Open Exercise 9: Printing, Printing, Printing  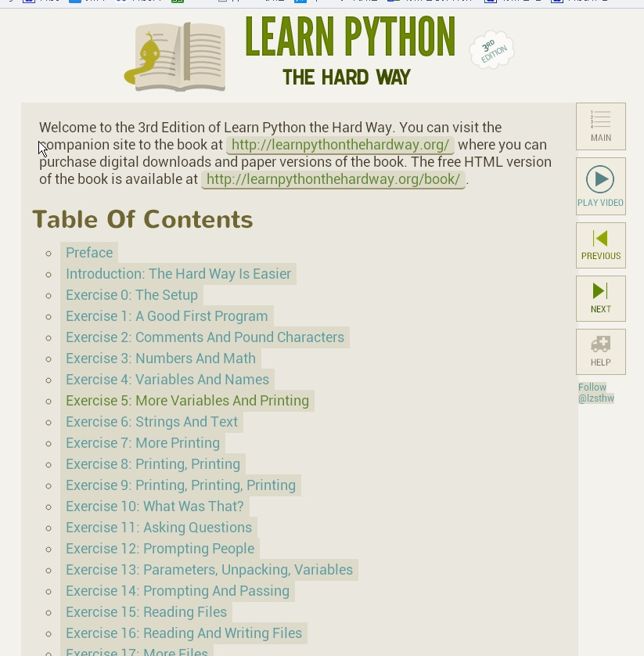click(181, 485)
